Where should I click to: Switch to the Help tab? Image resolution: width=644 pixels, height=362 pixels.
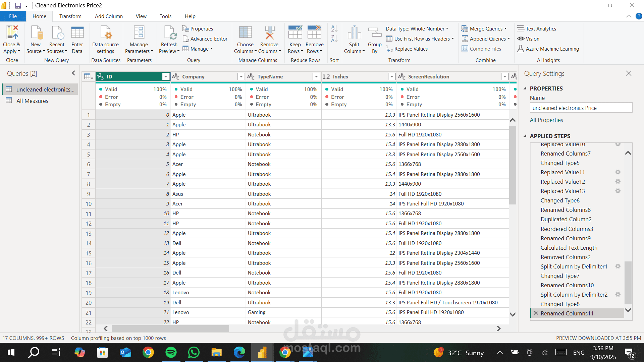(x=190, y=16)
